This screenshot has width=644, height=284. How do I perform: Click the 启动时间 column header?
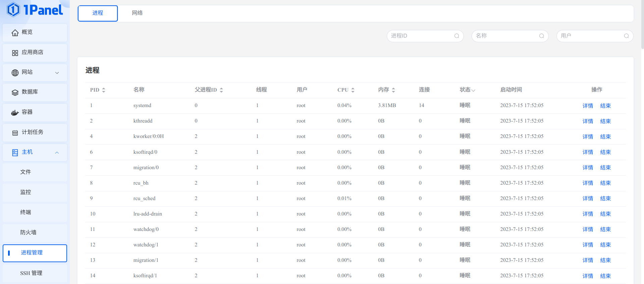click(511, 90)
